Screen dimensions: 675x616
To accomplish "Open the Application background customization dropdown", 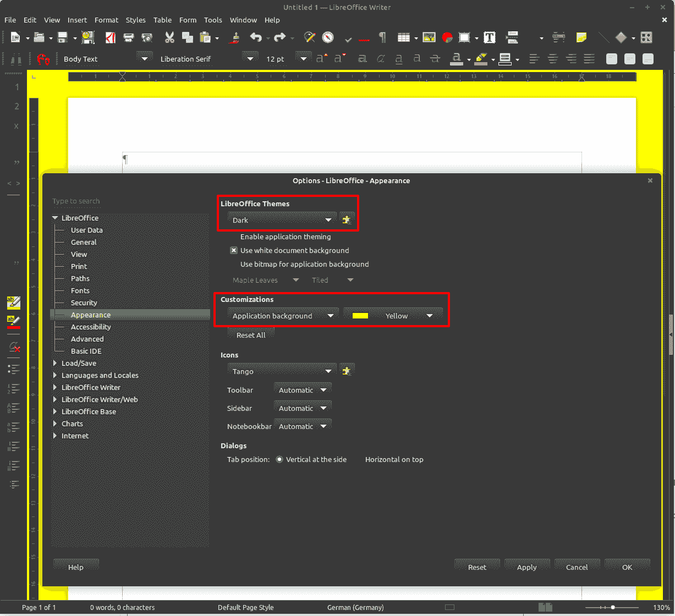I will [283, 316].
